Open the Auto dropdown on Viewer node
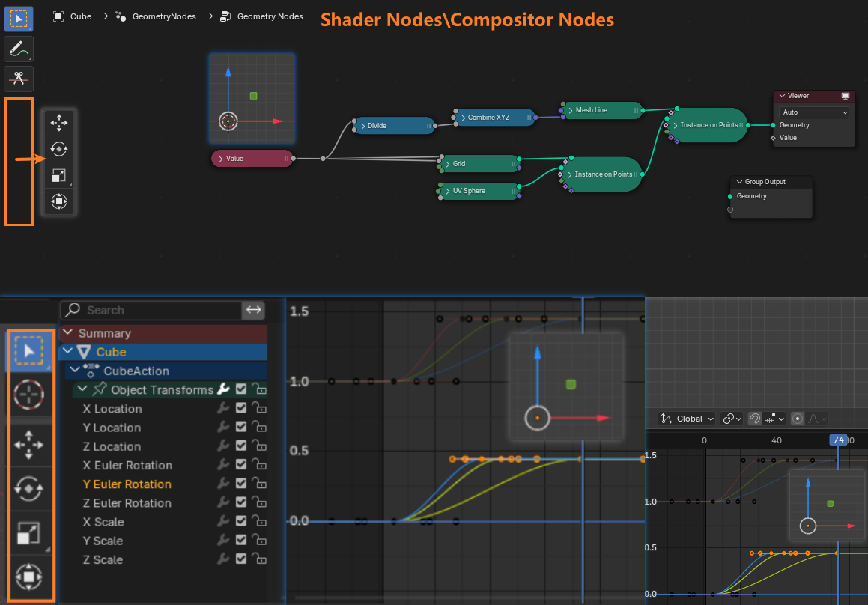 click(x=813, y=112)
